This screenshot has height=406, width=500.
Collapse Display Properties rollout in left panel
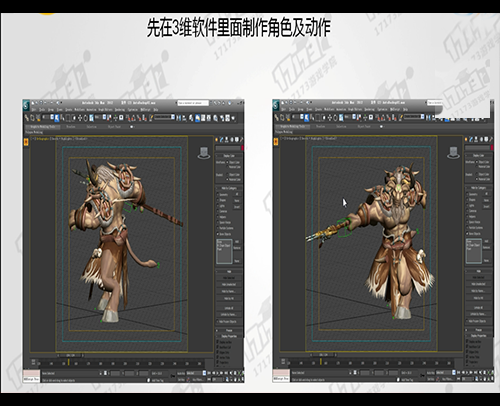(229, 335)
